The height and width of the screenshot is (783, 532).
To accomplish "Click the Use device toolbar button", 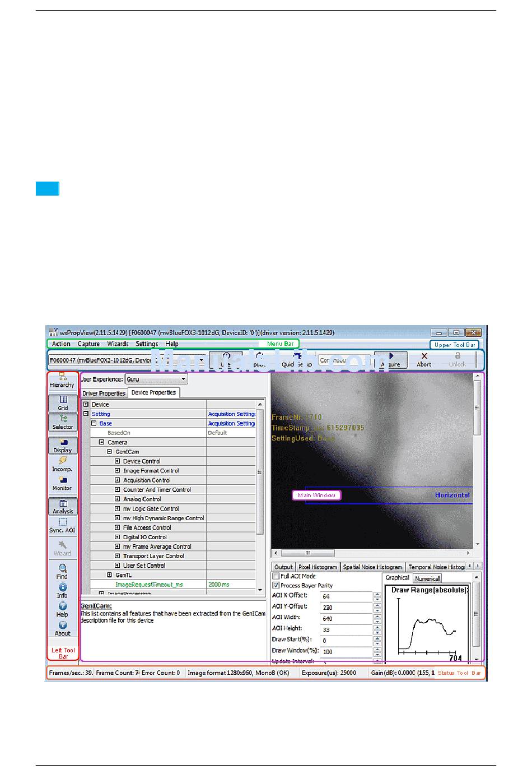I will (x=226, y=360).
